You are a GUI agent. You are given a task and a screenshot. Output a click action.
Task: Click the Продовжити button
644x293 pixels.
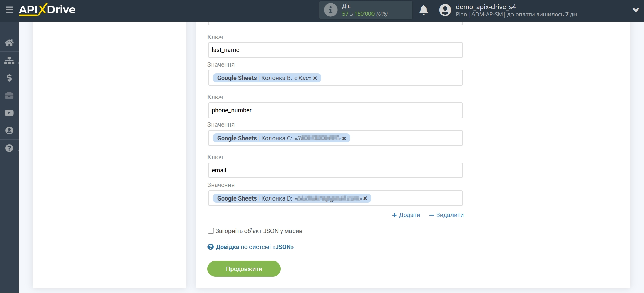(244, 269)
